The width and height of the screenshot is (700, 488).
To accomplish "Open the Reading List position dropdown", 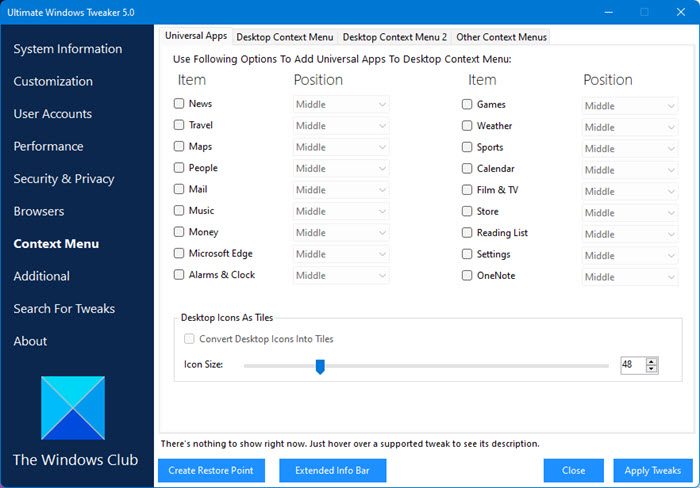I will click(630, 234).
